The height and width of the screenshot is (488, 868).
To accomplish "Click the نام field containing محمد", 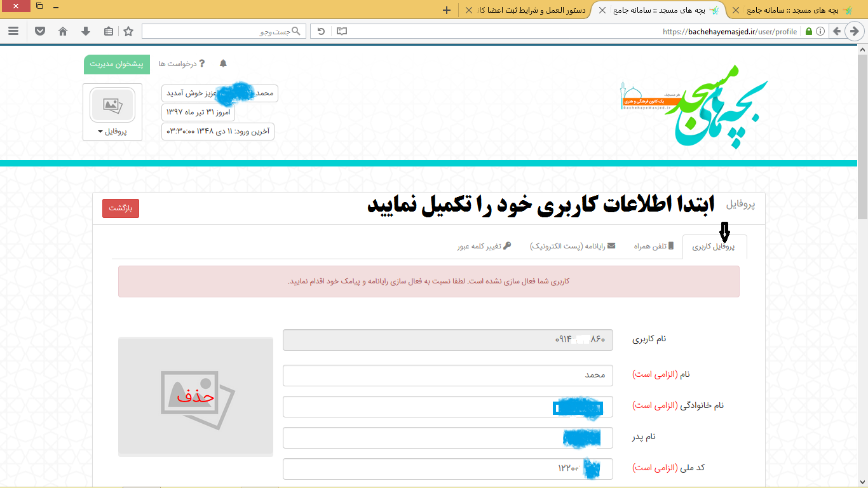I will pyautogui.click(x=448, y=375).
